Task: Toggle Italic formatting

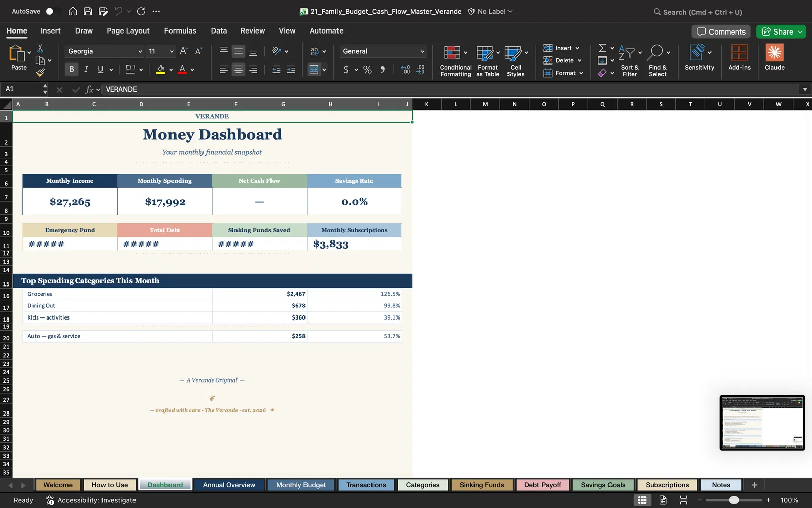Action: tap(86, 69)
